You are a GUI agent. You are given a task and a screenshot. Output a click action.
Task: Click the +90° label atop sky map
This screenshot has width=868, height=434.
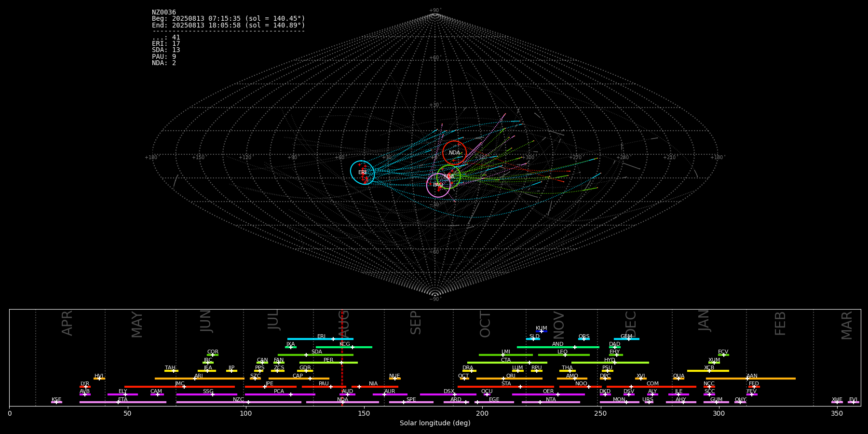pyautogui.click(x=435, y=11)
